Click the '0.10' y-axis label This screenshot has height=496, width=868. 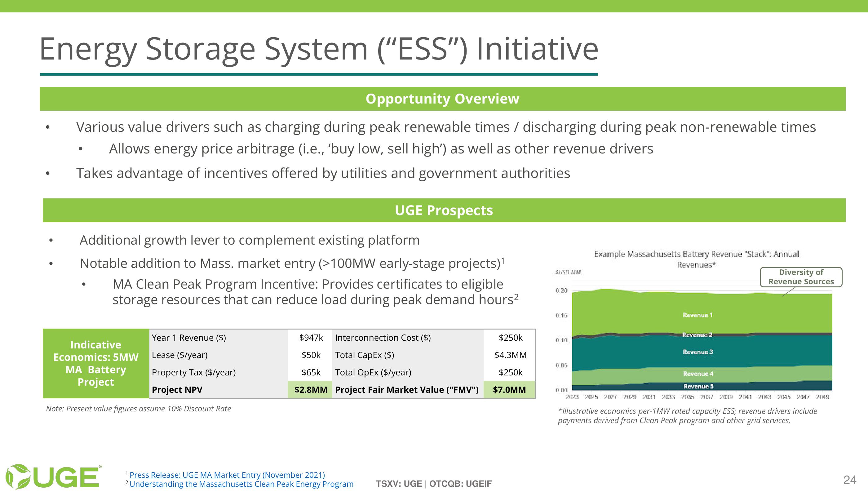pyautogui.click(x=561, y=340)
